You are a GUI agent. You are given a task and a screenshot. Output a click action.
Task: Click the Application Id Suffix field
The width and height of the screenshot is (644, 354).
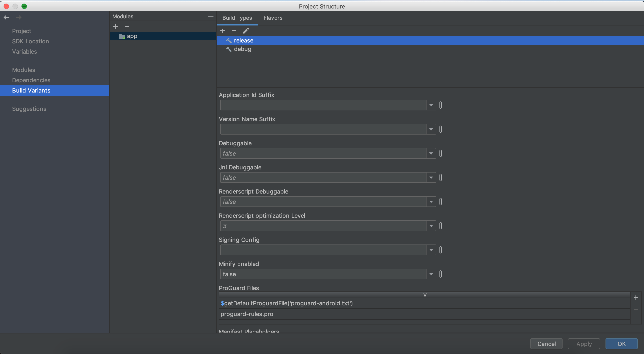[323, 105]
